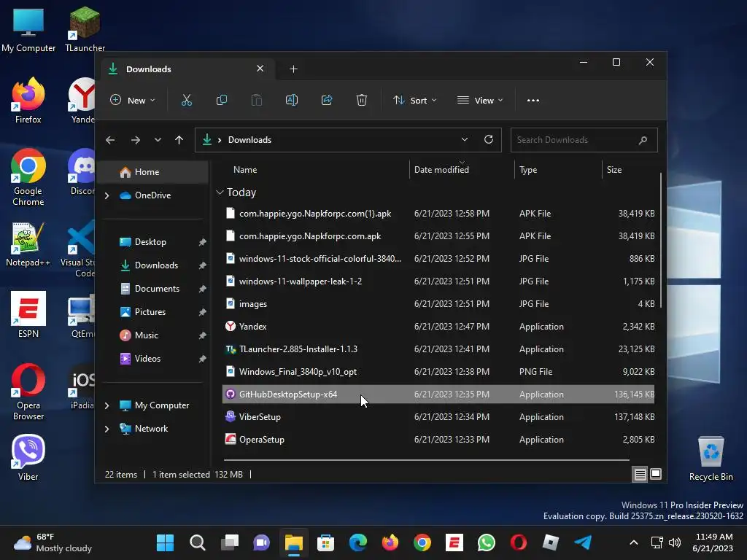Viewport: 747px width, 560px height.
Task: Expand OneDrive in navigation pane
Action: [107, 195]
